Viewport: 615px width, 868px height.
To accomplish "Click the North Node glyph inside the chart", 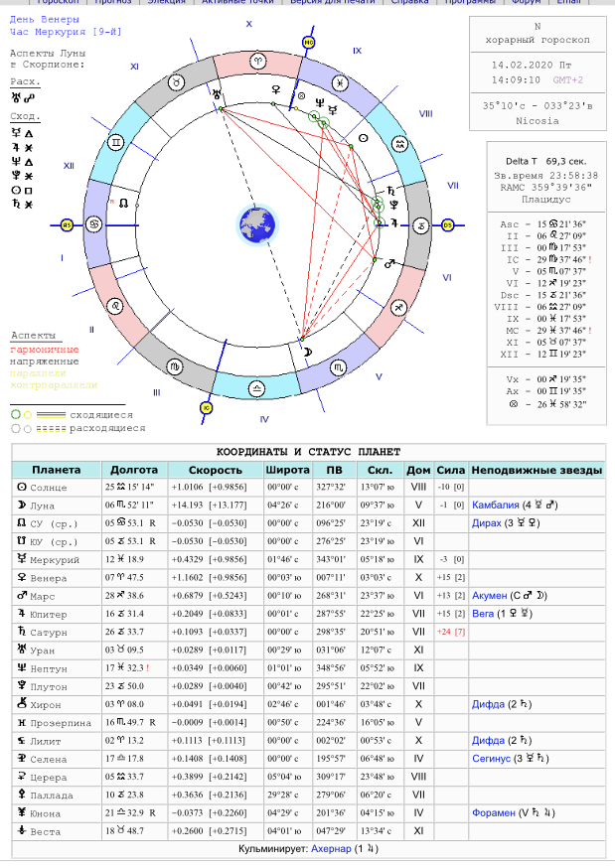I will point(124,204).
